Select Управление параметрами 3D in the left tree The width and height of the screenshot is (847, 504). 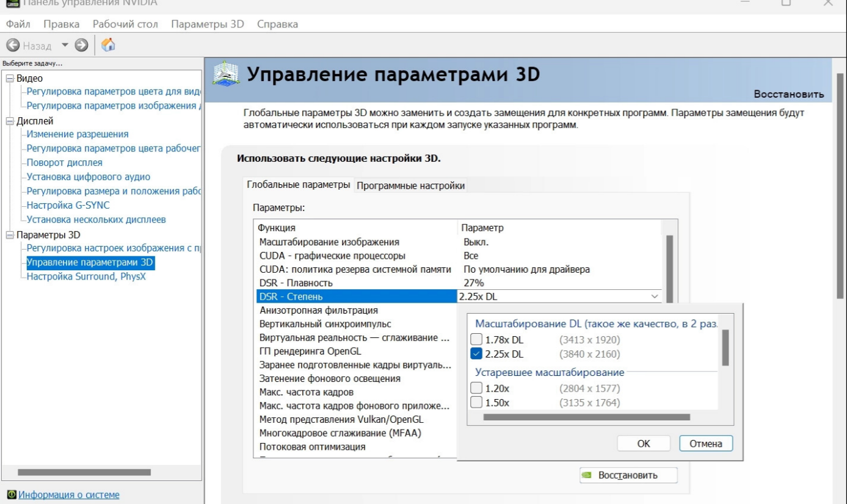tap(90, 262)
